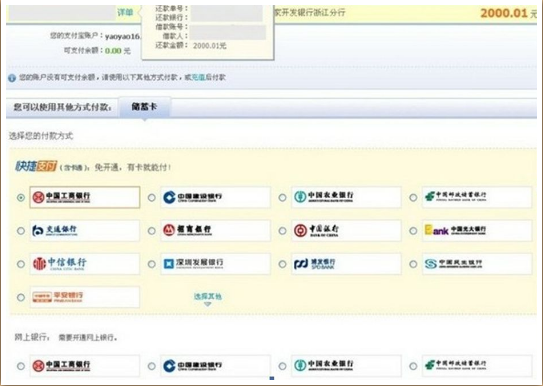
Task: Select the 交通银行 radio button
Action: (21, 231)
